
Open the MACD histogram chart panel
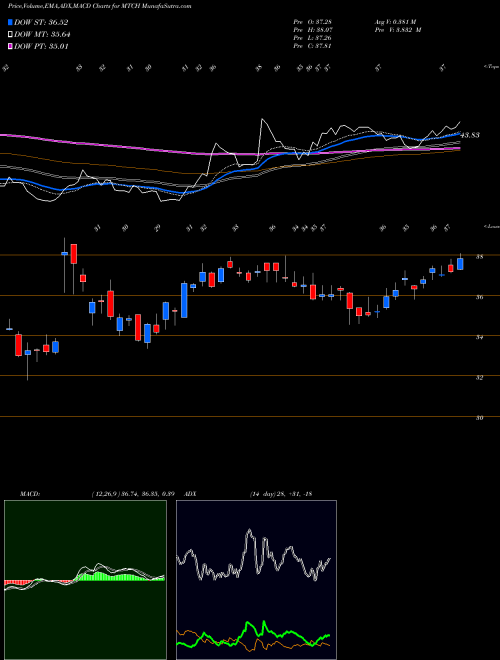[x=85, y=580]
